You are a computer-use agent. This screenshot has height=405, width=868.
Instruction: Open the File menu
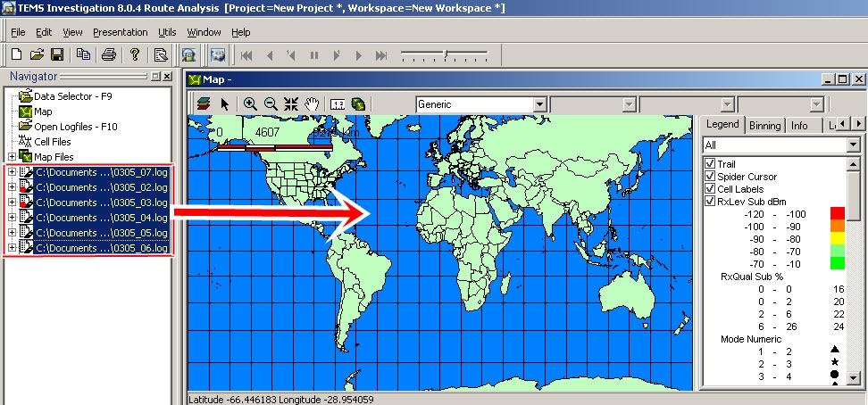point(18,32)
